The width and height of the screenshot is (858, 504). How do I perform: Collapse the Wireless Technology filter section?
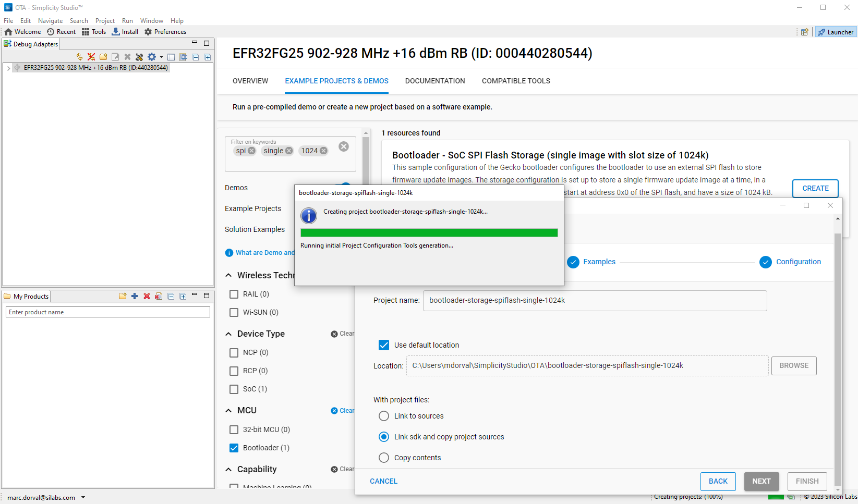pyautogui.click(x=228, y=275)
